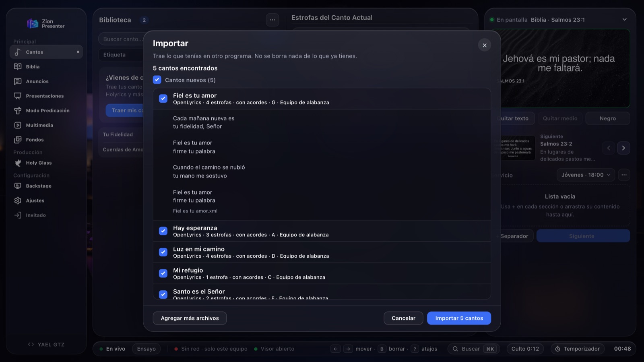Expand the Luz en mi camino row
The height and width of the screenshot is (362, 644).
(x=322, y=252)
